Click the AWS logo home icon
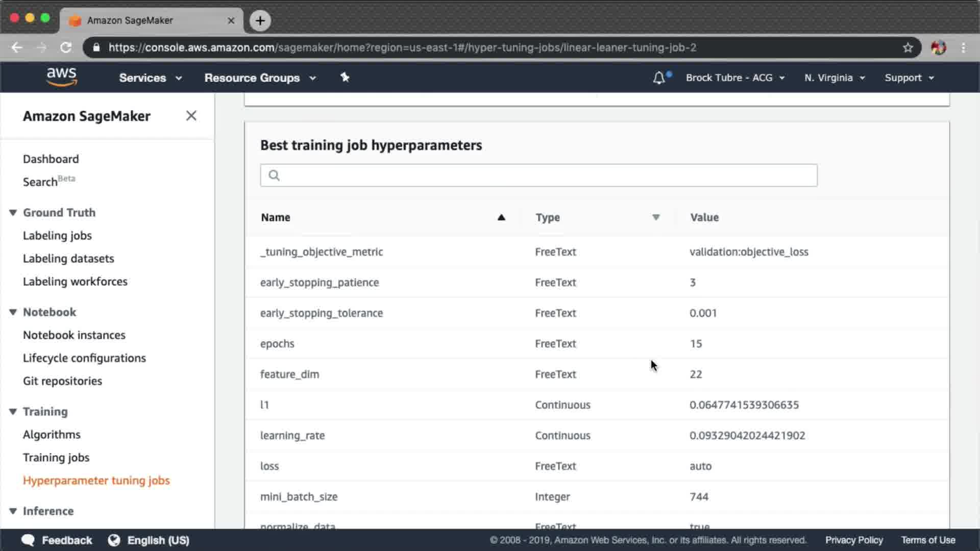980x551 pixels. coord(61,77)
